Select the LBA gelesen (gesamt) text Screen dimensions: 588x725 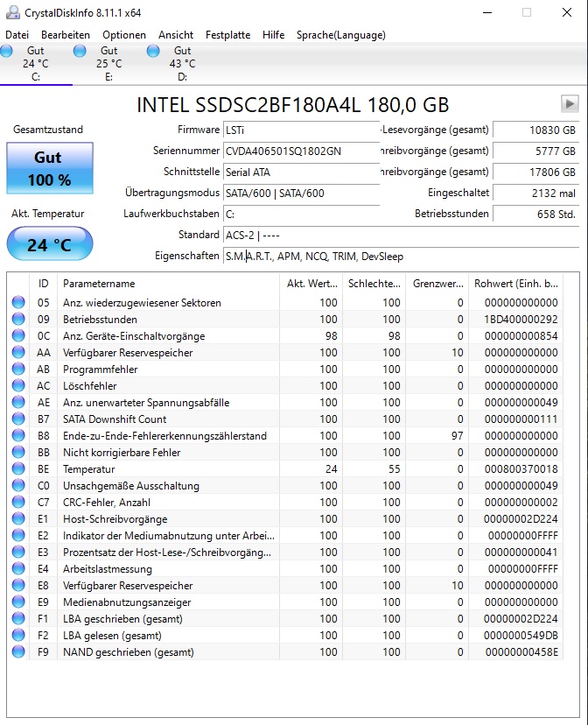112,636
